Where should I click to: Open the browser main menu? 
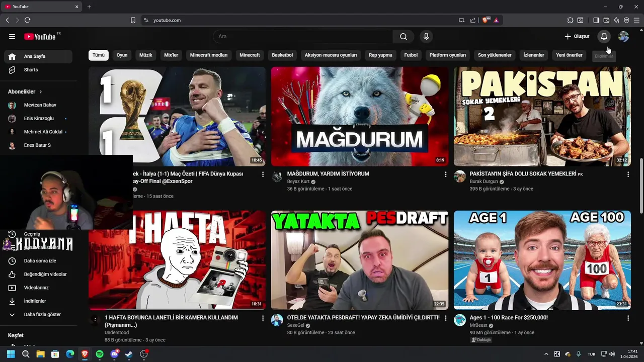pyautogui.click(x=636, y=20)
